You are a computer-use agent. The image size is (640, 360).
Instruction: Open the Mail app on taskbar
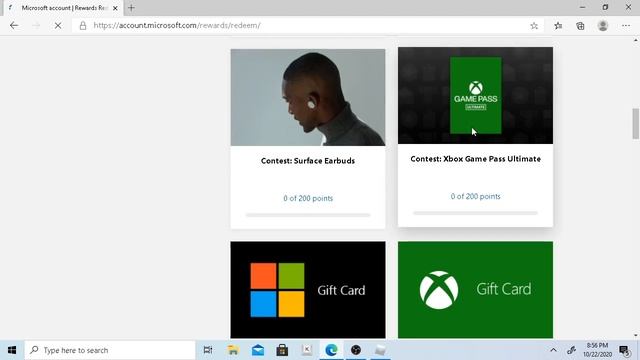(258, 350)
